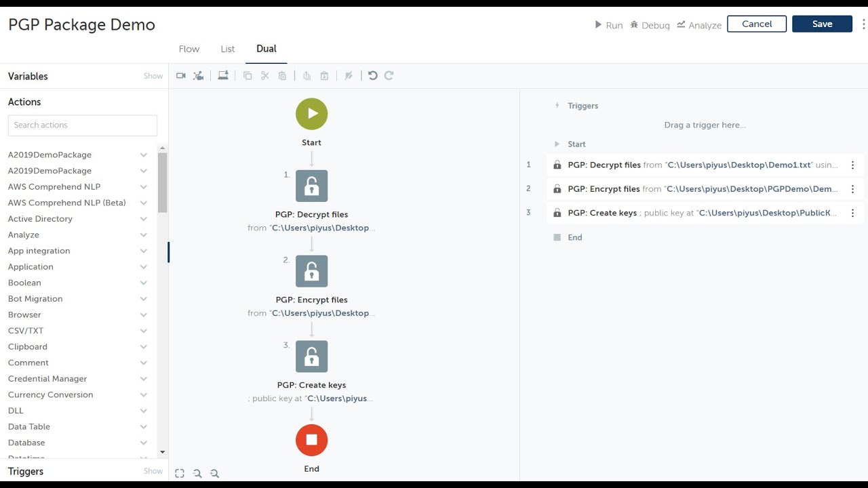868x488 pixels.
Task: Click the run-as-user laptop toolbar icon
Action: click(x=223, y=75)
